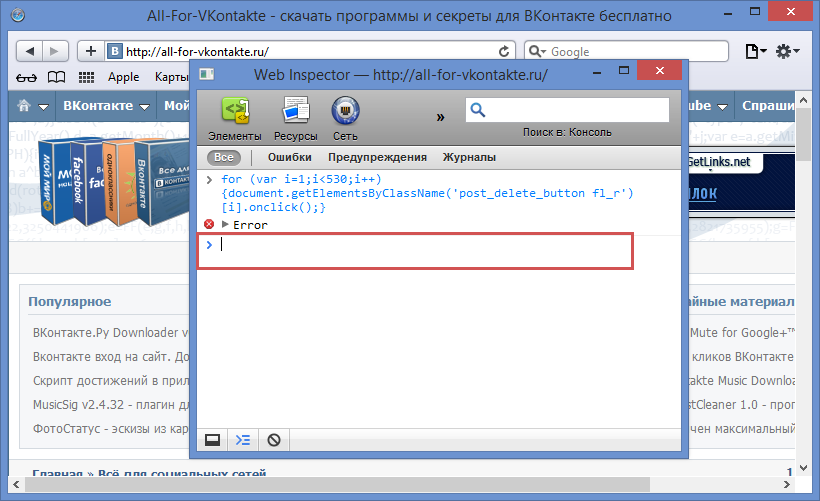
Task: Open Вконтакте вход на сайт link
Action: 111,357
